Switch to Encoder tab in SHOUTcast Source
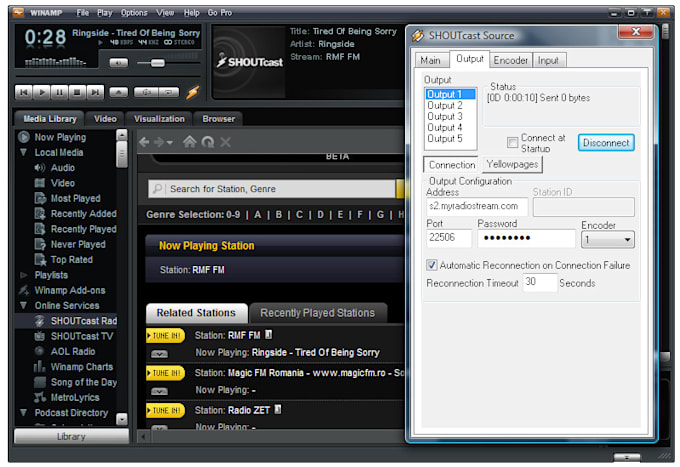The image size is (680, 467). (510, 60)
